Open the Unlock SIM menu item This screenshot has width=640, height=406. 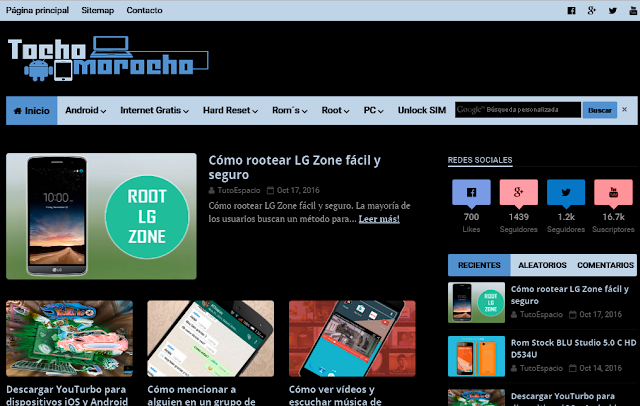(x=422, y=110)
